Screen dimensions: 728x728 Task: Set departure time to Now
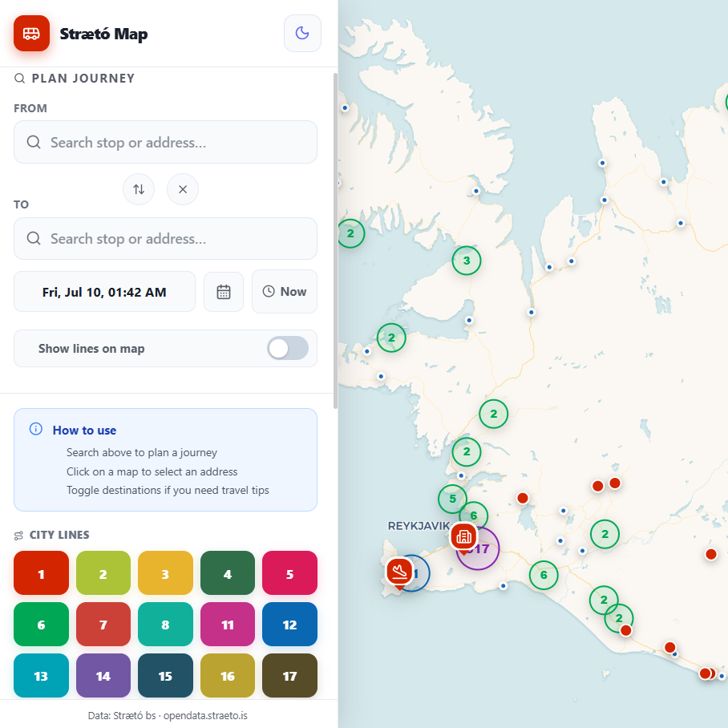click(x=284, y=292)
